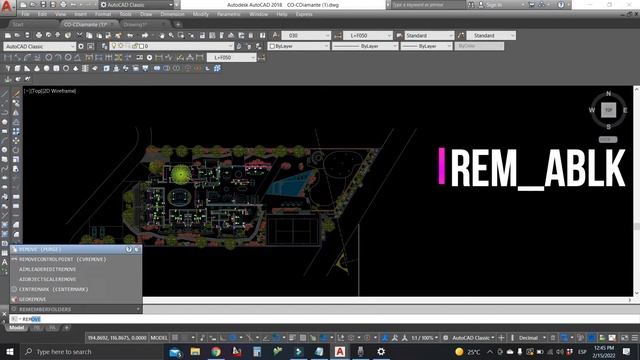
Task: Open the Modify menu
Action: coord(200,14)
